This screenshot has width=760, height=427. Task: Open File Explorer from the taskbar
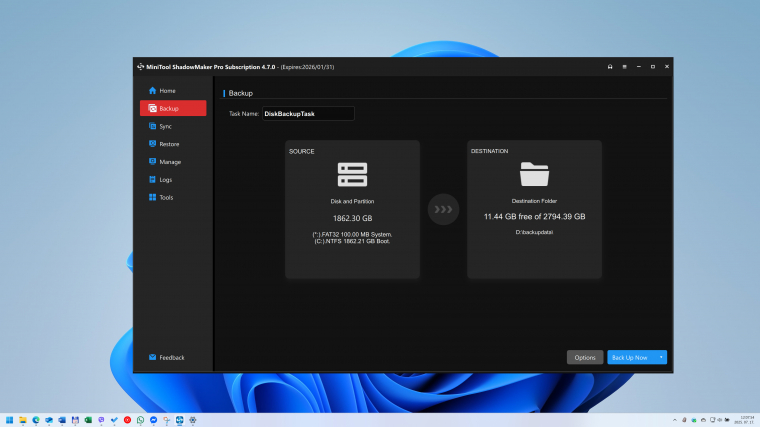23,420
